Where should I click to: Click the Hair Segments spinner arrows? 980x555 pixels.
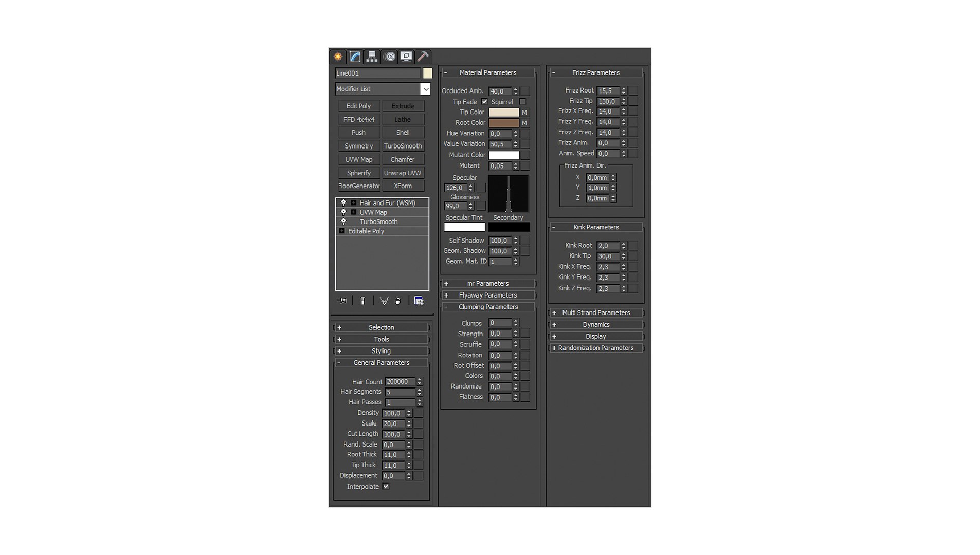click(420, 392)
